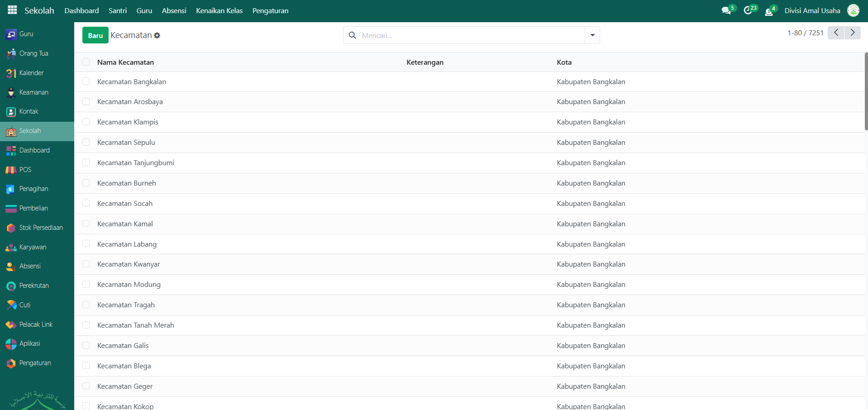The image size is (868, 410).
Task: Expand the search options dropdown arrow
Action: coord(592,35)
